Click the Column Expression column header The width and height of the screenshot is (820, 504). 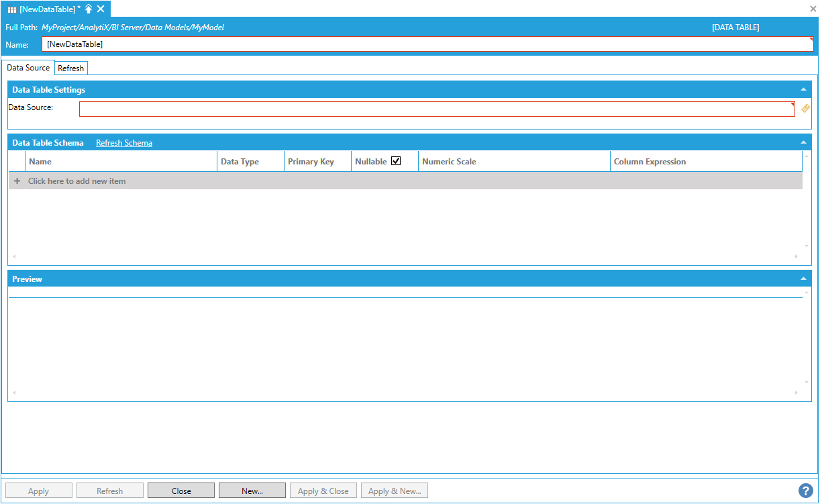click(x=650, y=162)
